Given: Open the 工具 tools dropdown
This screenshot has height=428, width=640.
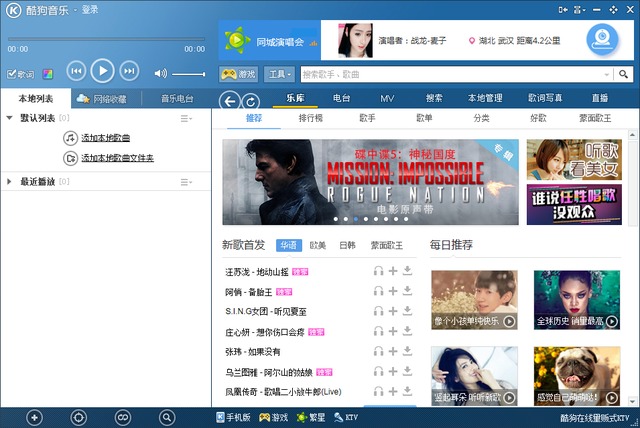Looking at the screenshot, I should [x=279, y=74].
